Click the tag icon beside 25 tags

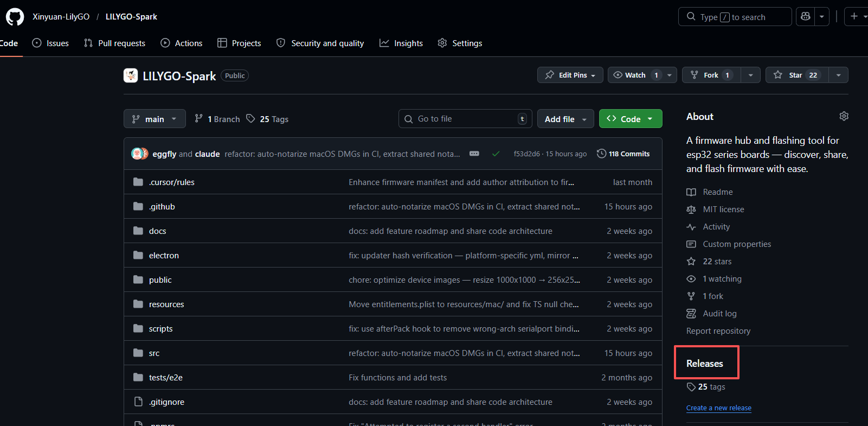(x=691, y=387)
